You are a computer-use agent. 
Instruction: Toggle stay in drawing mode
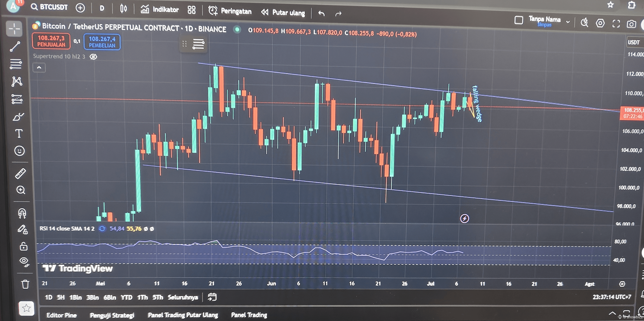[22, 229]
